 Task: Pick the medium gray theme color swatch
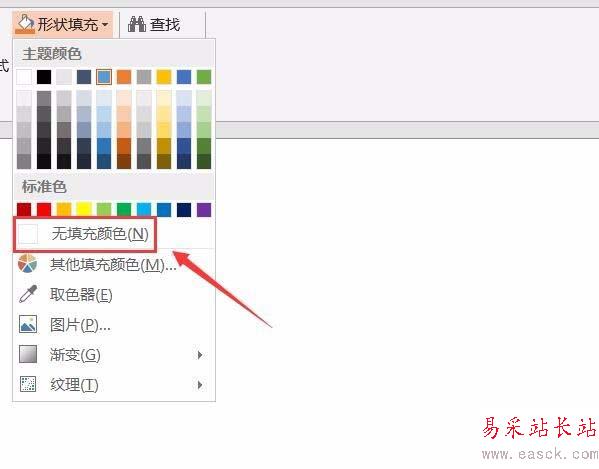coord(144,77)
